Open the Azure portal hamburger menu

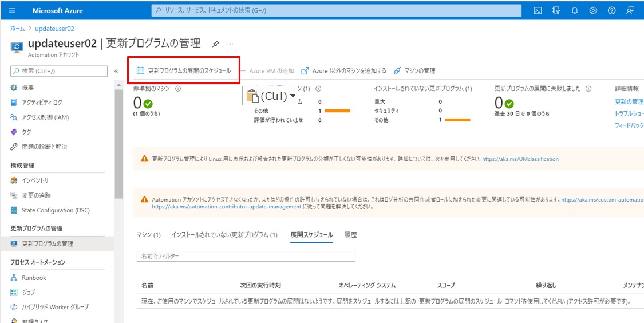coord(12,11)
